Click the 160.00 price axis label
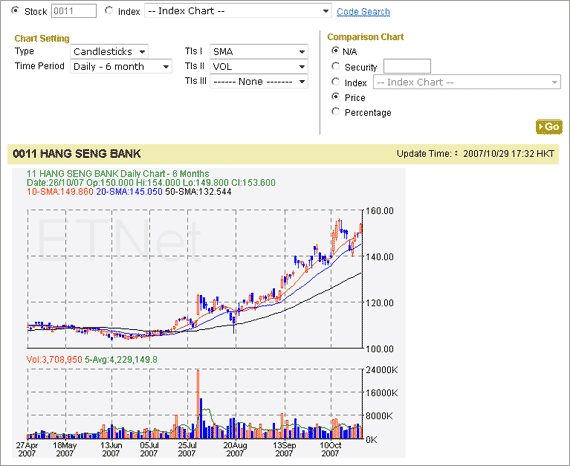Viewport: 570px width, 466px height. coord(380,211)
